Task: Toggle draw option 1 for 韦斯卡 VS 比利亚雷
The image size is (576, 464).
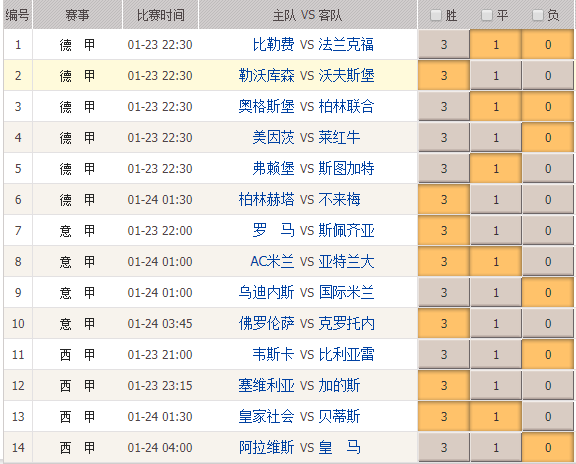Action: click(496, 355)
